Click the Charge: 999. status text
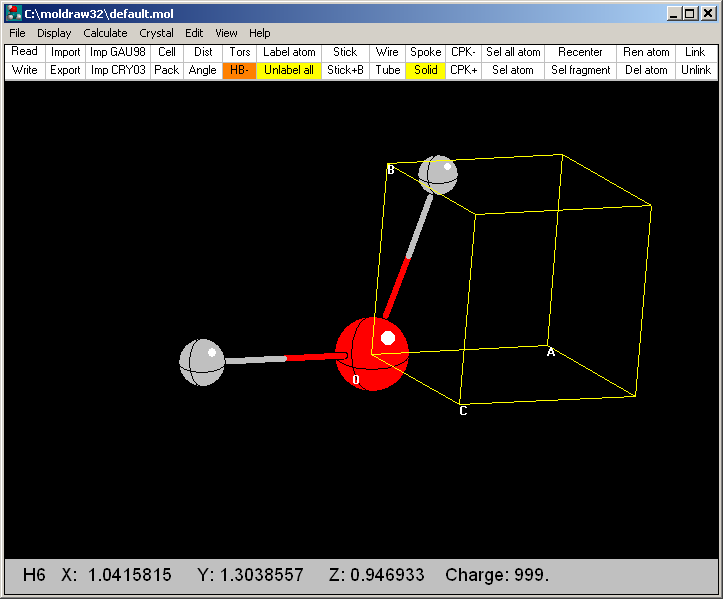This screenshot has width=723, height=599. 497,575
